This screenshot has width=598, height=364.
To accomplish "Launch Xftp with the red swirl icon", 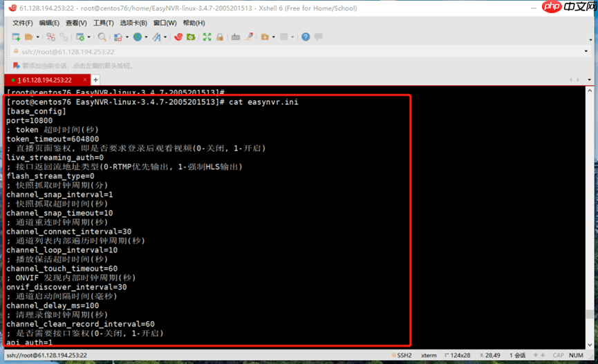I will (x=178, y=37).
